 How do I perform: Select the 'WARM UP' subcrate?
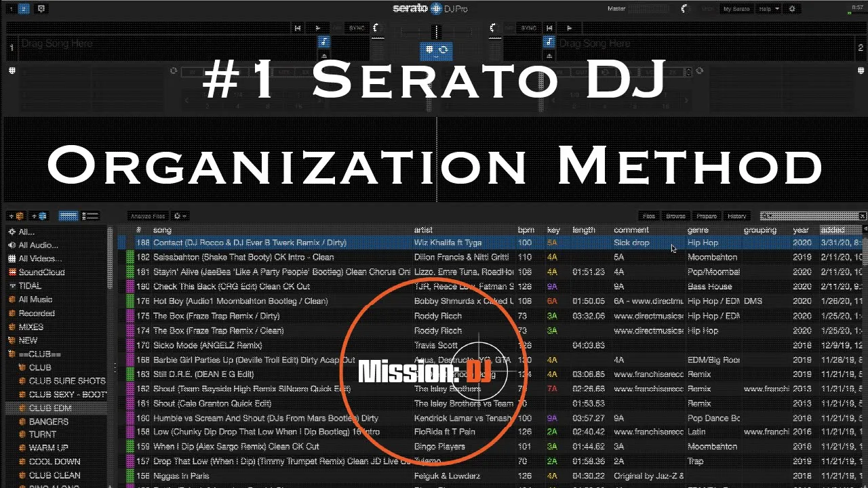tap(48, 448)
